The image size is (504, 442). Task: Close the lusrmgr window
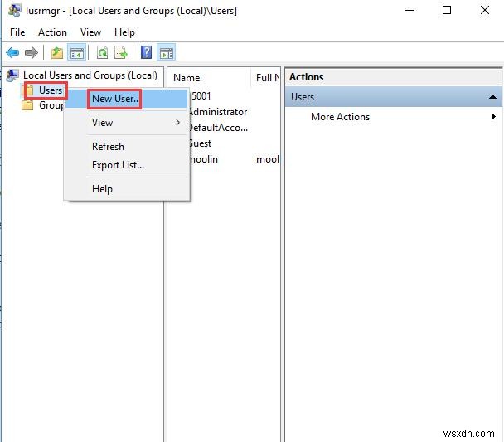click(x=485, y=10)
